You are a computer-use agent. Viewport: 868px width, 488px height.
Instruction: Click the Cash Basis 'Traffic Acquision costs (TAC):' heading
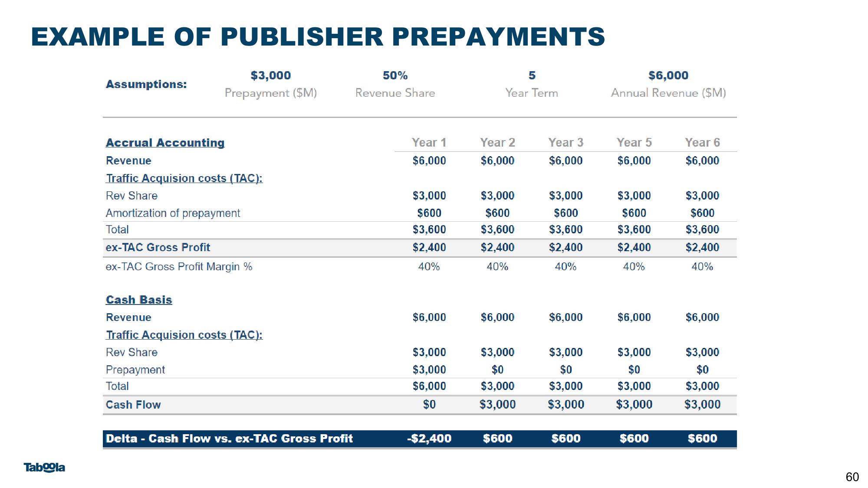click(184, 335)
